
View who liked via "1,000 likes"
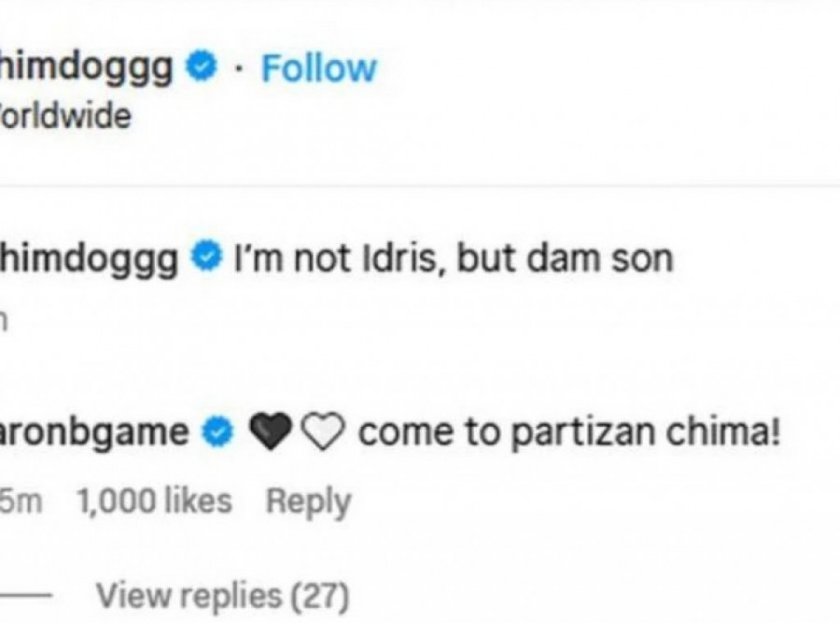tap(153, 502)
